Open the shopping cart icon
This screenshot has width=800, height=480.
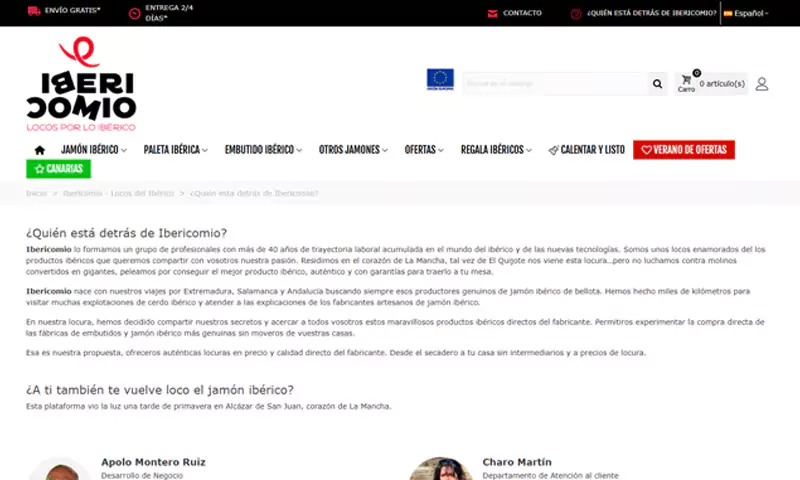tap(686, 80)
